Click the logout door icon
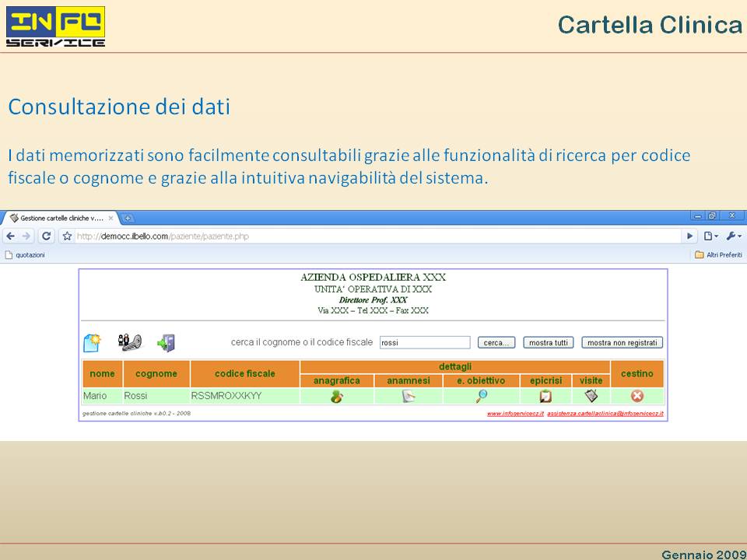 click(x=166, y=342)
